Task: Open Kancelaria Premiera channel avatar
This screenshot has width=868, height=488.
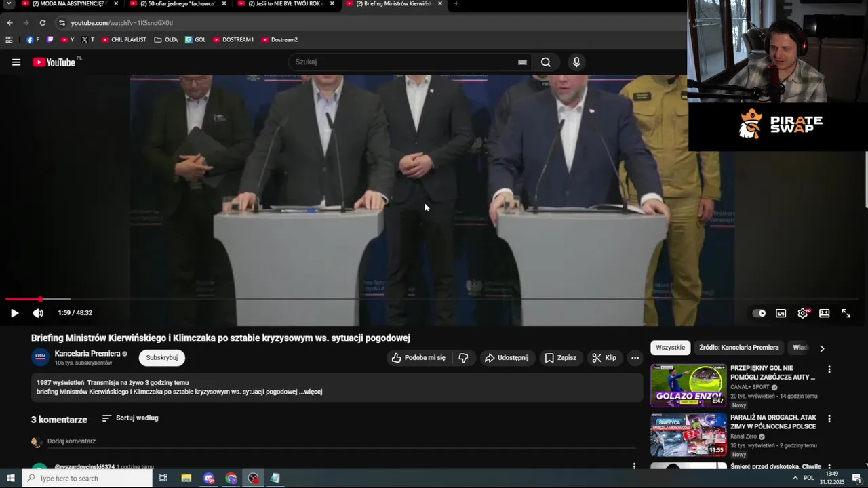Action: pos(41,357)
